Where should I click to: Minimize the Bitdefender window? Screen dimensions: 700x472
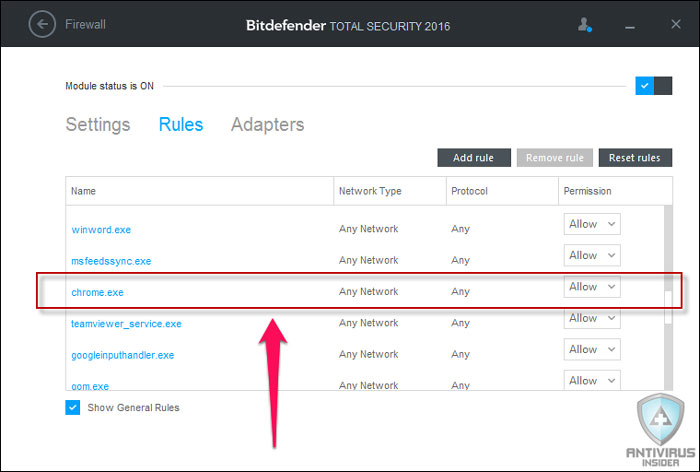tap(630, 27)
